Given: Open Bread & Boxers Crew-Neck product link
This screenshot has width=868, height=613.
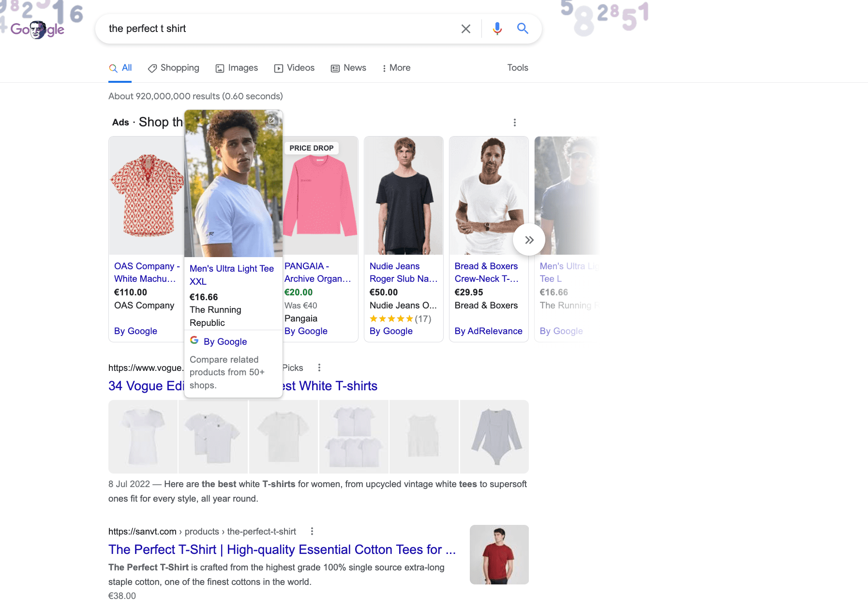Looking at the screenshot, I should [x=486, y=273].
